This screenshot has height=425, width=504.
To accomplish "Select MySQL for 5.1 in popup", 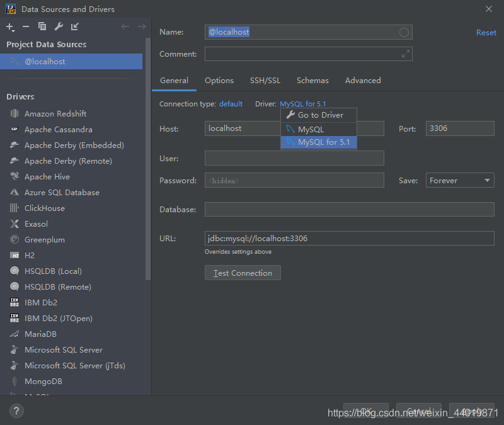I will pyautogui.click(x=319, y=142).
